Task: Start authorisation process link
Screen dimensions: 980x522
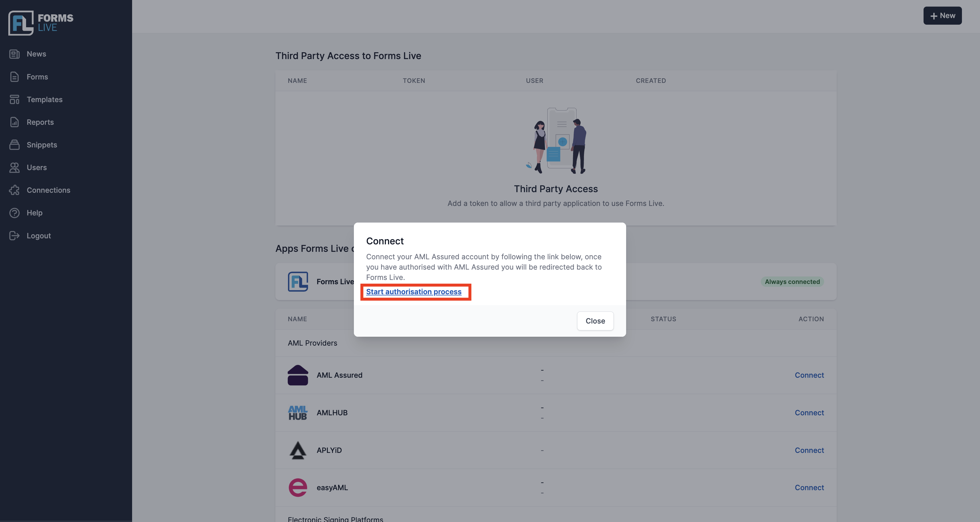Action: pyautogui.click(x=413, y=292)
